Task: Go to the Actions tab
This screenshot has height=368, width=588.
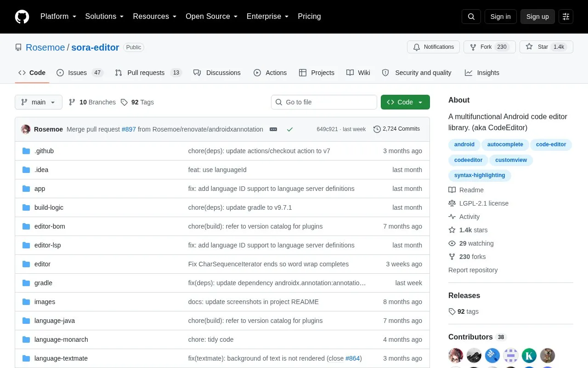Action: 270,73
